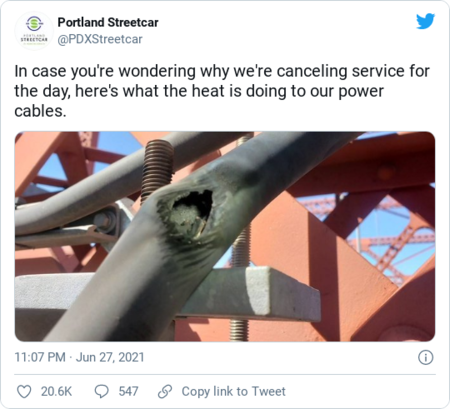Image resolution: width=450 pixels, height=409 pixels.
Task: Click the Twitter bird logo
Action: (425, 21)
